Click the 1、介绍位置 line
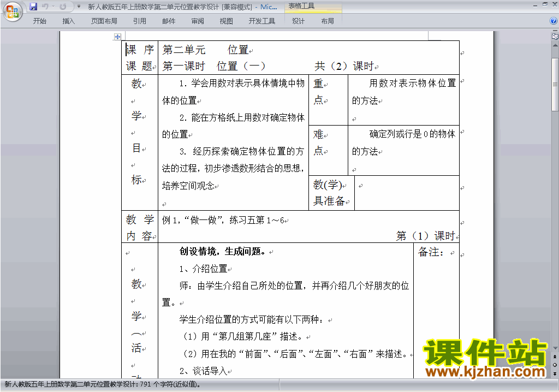This screenshot has height=392, width=559. (203, 269)
